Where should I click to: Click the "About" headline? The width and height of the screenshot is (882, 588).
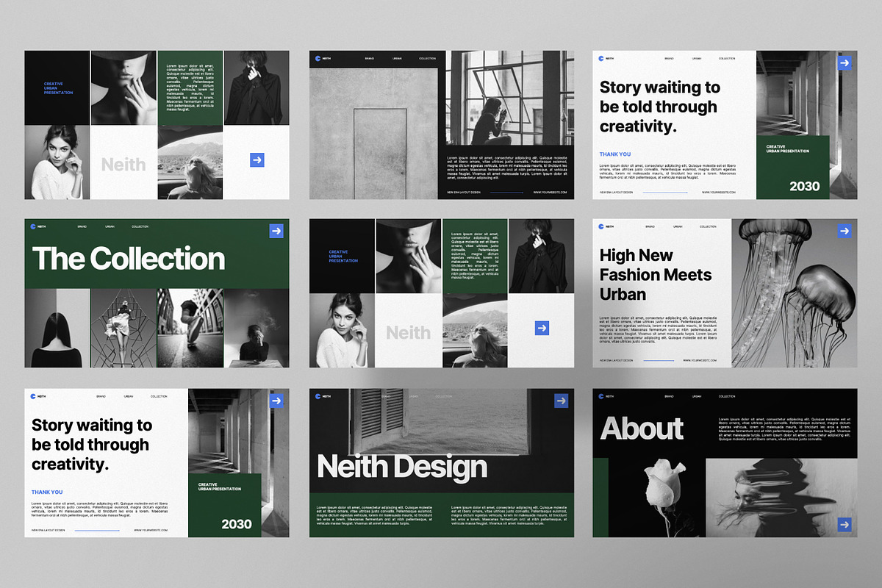click(642, 429)
